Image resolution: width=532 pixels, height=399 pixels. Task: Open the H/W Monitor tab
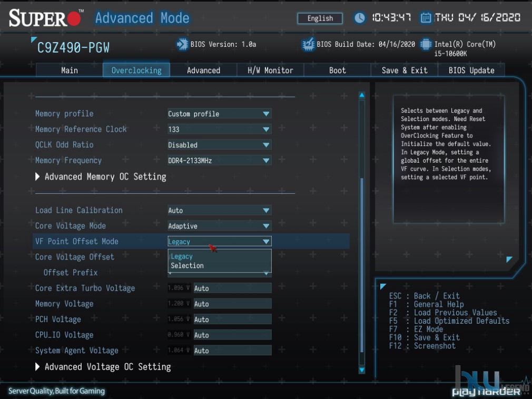click(270, 70)
